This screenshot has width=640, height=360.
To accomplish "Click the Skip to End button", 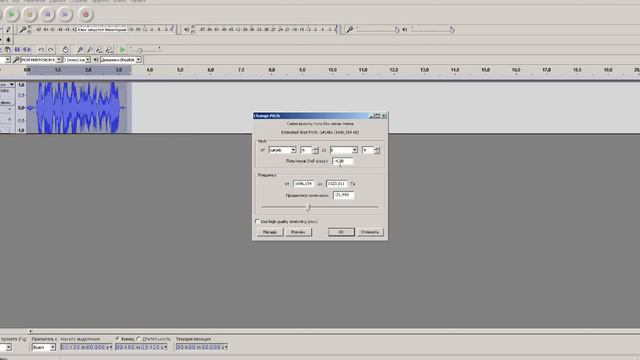I will [x=65, y=14].
